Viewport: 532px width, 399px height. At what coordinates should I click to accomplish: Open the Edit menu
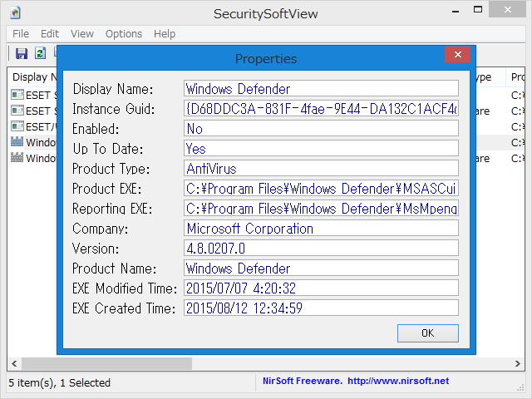coord(50,33)
